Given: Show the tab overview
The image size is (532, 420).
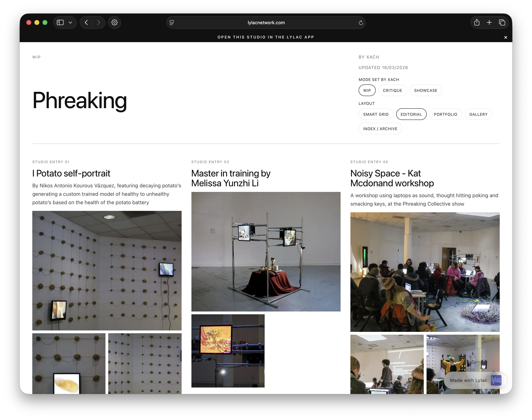Looking at the screenshot, I should click(x=502, y=22).
